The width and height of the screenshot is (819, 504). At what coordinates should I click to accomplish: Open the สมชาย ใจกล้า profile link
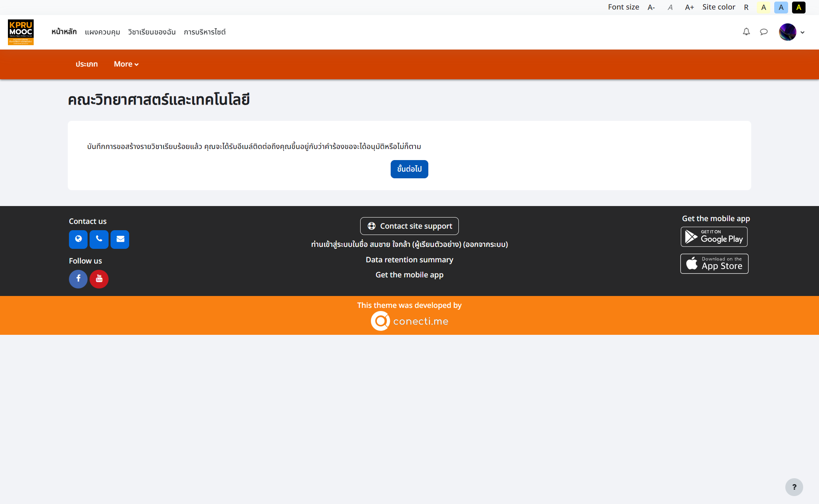coord(415,244)
